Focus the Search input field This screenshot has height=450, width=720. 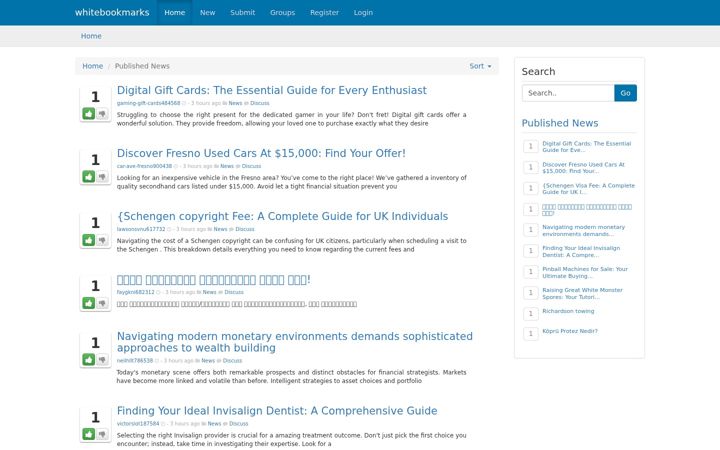568,93
